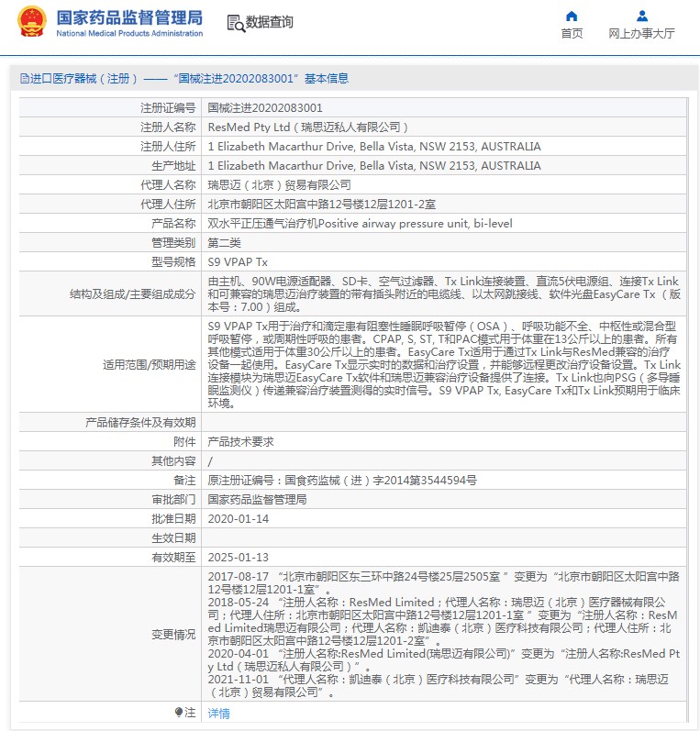Click the 附件 row label
Screen dimensions: 700x731
tap(184, 441)
